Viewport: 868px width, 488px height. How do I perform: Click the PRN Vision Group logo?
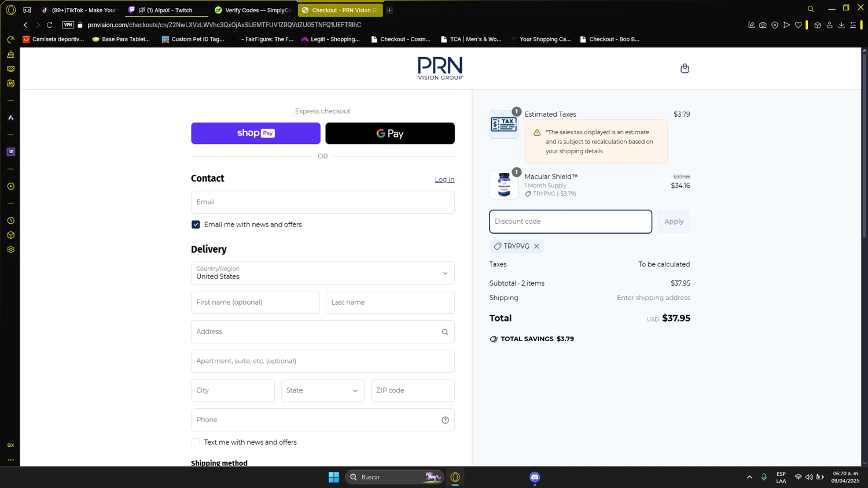coord(440,68)
